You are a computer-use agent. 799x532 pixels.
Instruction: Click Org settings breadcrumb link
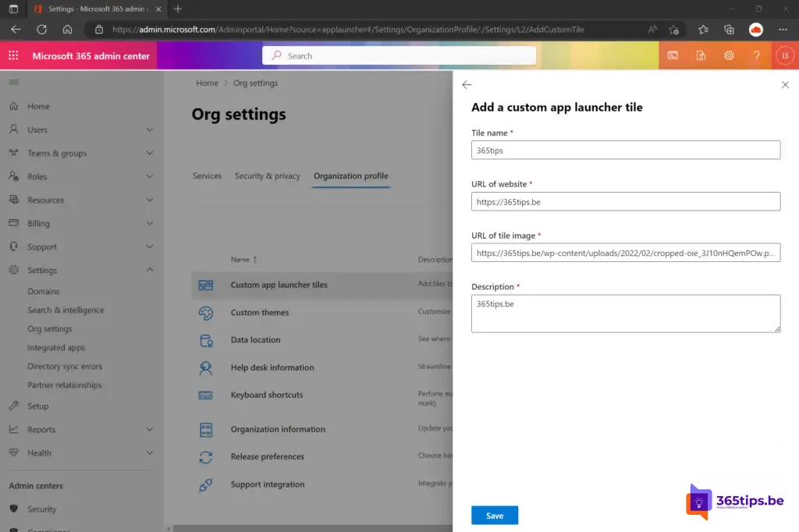(x=255, y=83)
